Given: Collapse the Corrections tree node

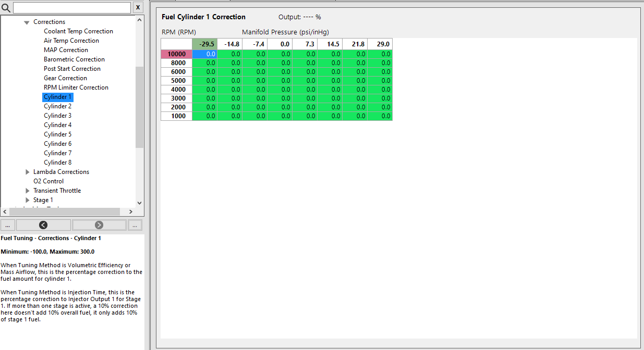Looking at the screenshot, I should pos(27,22).
